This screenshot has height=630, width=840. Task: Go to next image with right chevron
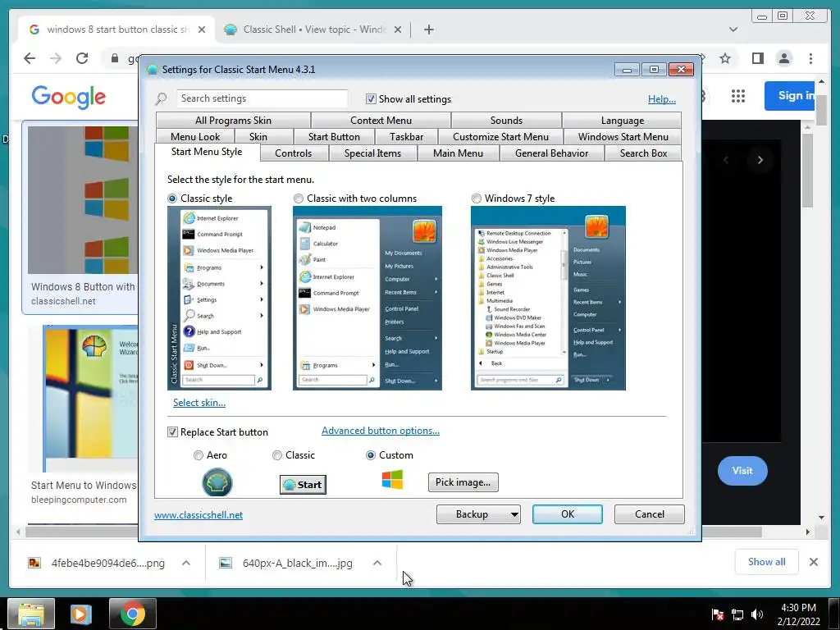[760, 160]
